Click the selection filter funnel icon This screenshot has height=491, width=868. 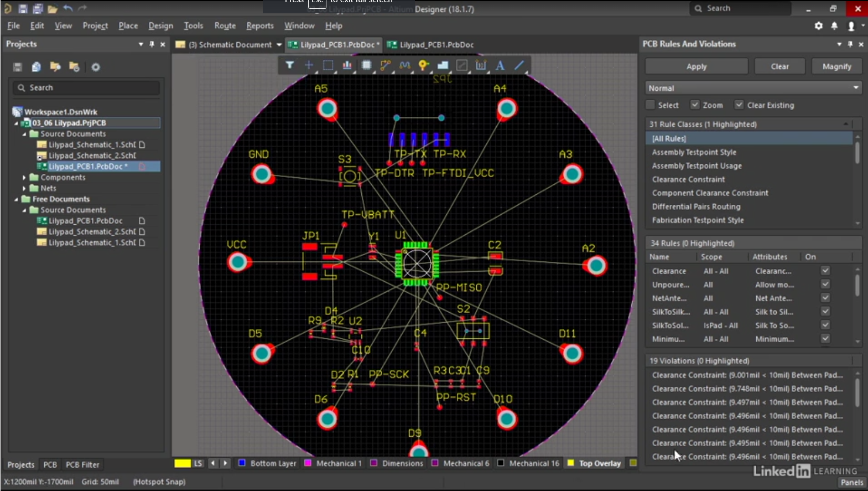[289, 65]
